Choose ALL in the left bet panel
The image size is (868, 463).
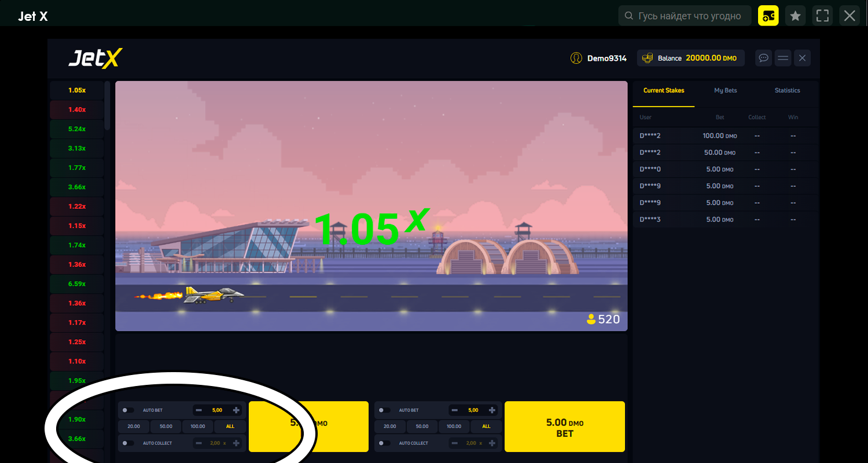[x=230, y=427]
